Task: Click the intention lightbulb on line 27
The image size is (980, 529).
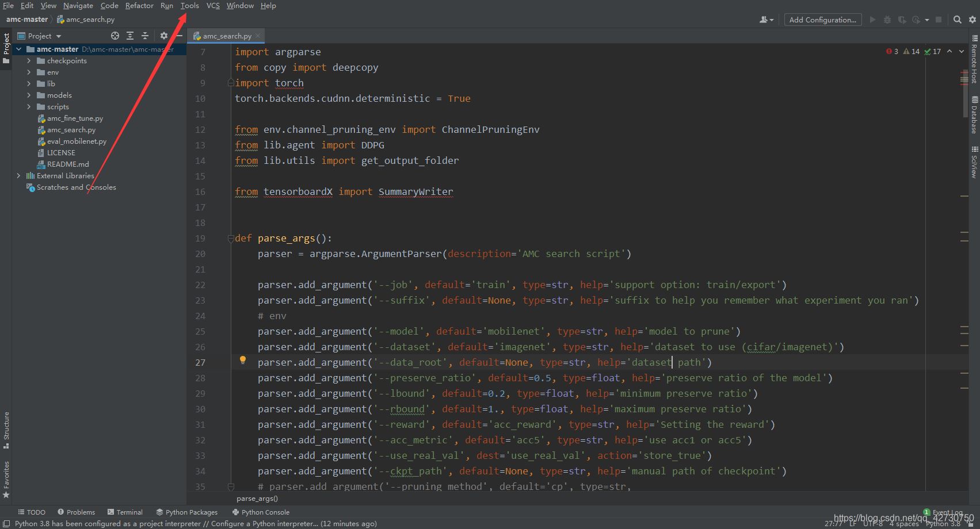Action: coord(243,360)
